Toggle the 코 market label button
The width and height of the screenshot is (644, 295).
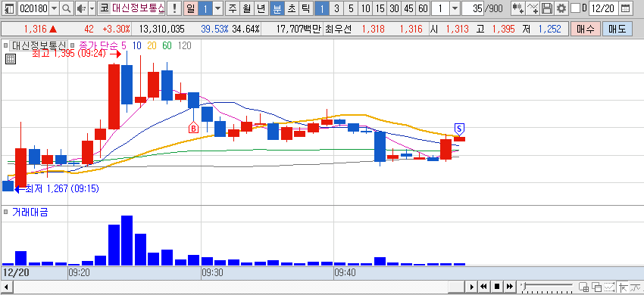coord(105,8)
